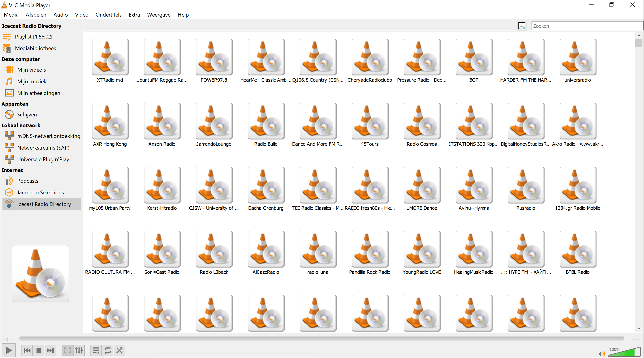Viewport: 644px width, 358px height.
Task: Toggle playlist view button in bottom toolbar
Action: click(x=96, y=350)
